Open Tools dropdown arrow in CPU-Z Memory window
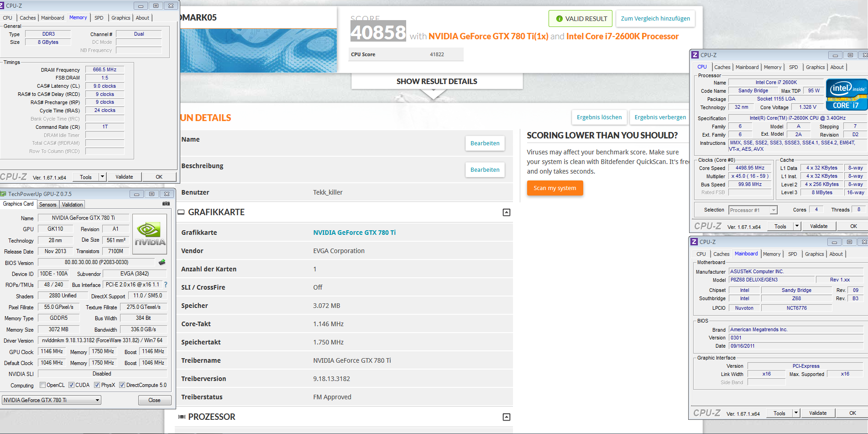This screenshot has width=868, height=434. 103,177
